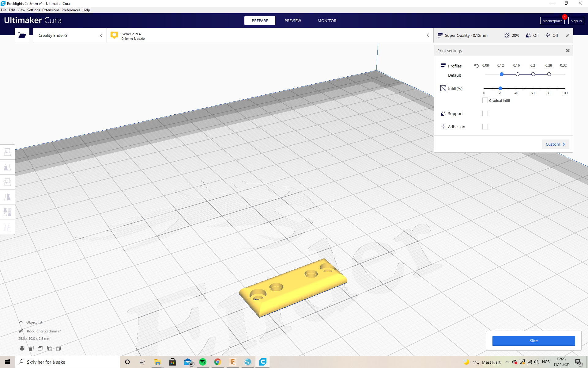
Task: Click the pencil icon next to Rocklights model
Action: (x=21, y=331)
